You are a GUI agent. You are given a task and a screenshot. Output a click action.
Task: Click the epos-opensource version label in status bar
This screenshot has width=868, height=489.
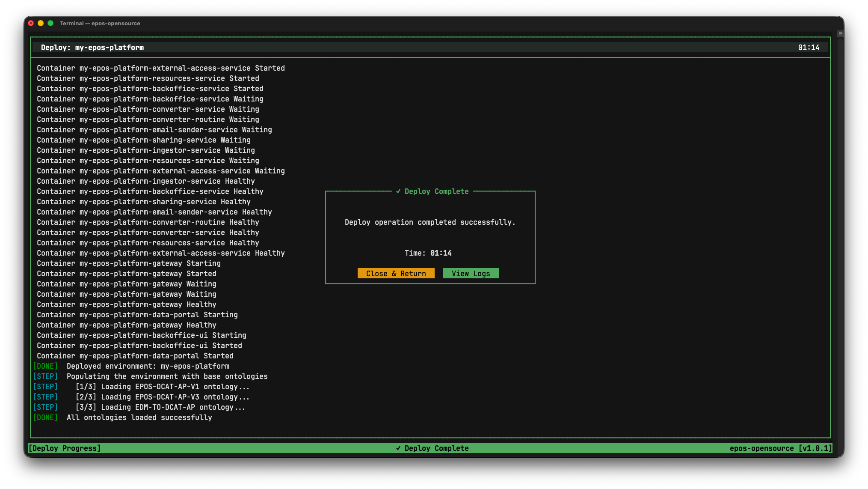780,448
